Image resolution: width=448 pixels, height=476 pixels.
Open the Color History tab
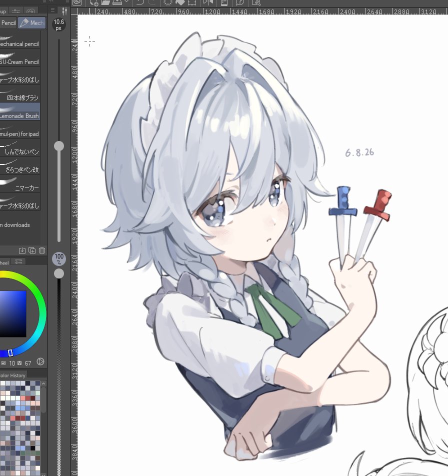click(x=12, y=375)
